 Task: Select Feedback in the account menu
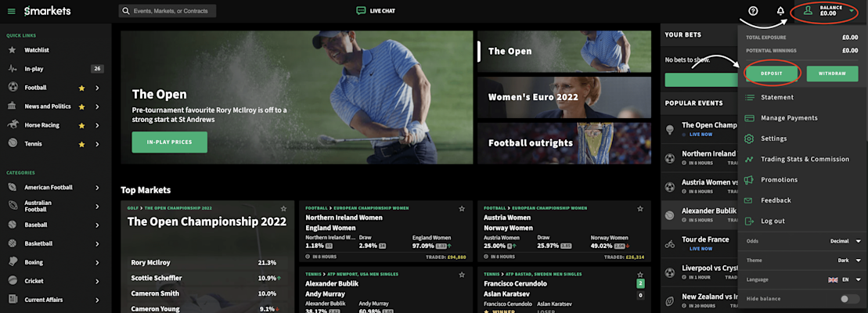coord(776,200)
